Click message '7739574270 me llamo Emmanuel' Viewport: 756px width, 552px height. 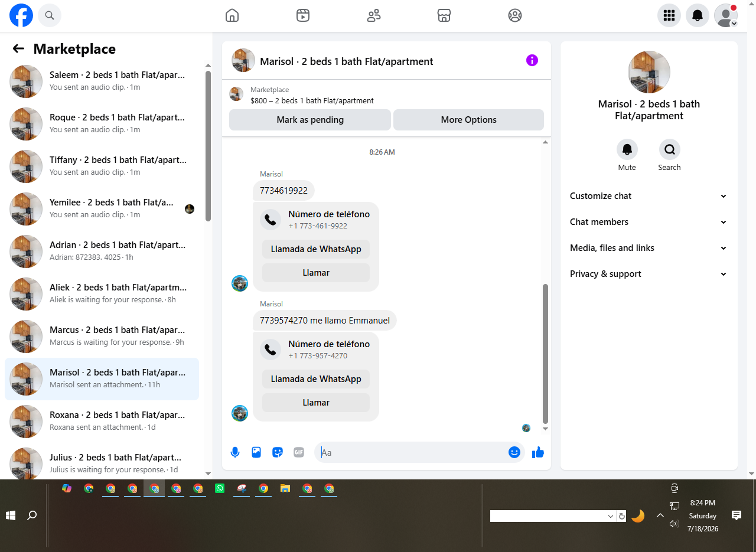coord(325,321)
